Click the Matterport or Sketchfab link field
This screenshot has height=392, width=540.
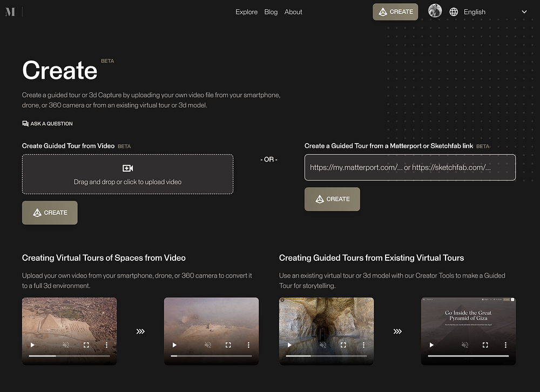coord(410,167)
